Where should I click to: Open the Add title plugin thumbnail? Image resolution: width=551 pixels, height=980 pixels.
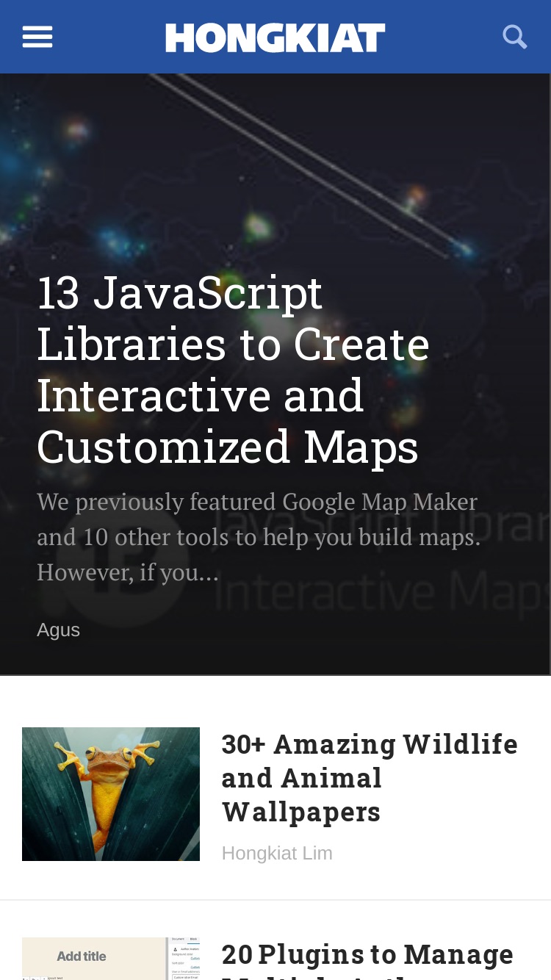pos(111,959)
